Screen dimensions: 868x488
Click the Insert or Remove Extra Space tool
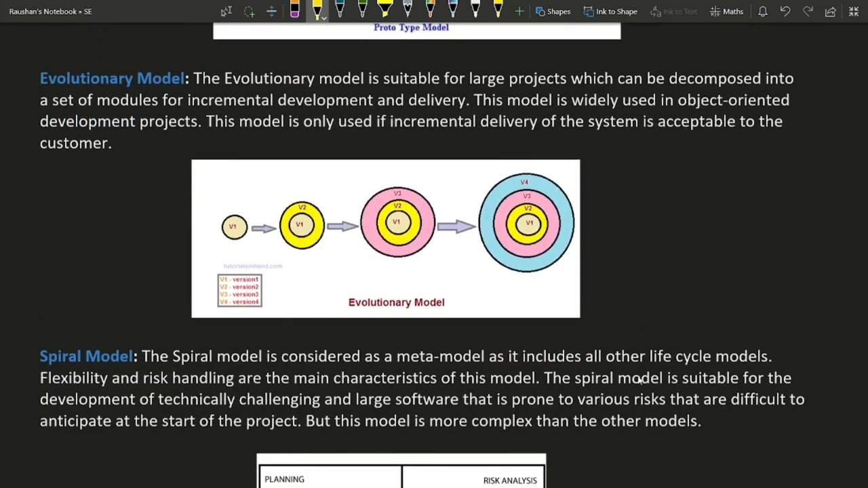click(271, 12)
